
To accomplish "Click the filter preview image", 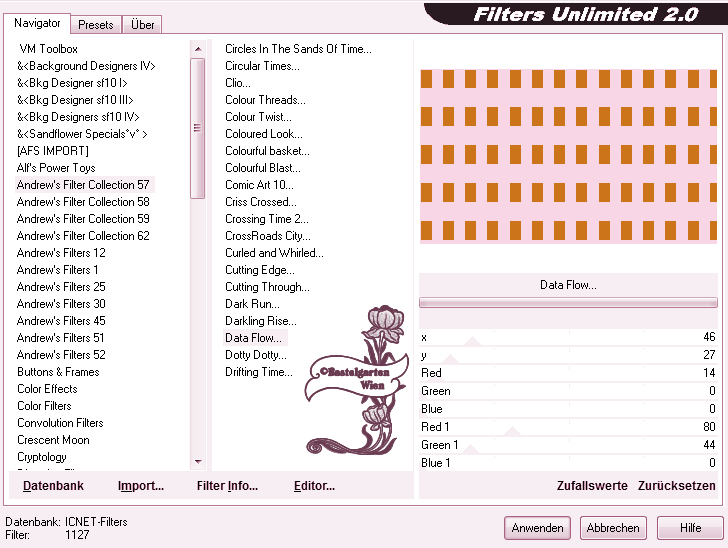I will [x=568, y=156].
